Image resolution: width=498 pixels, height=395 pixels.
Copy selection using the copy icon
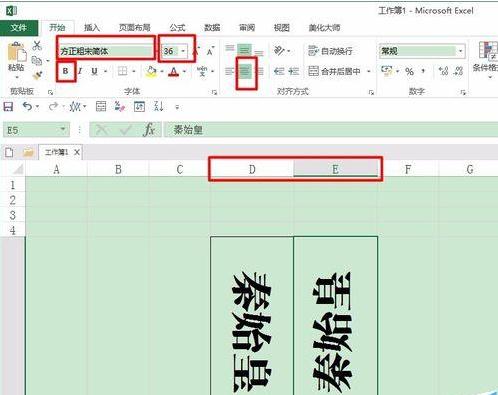coord(37,61)
